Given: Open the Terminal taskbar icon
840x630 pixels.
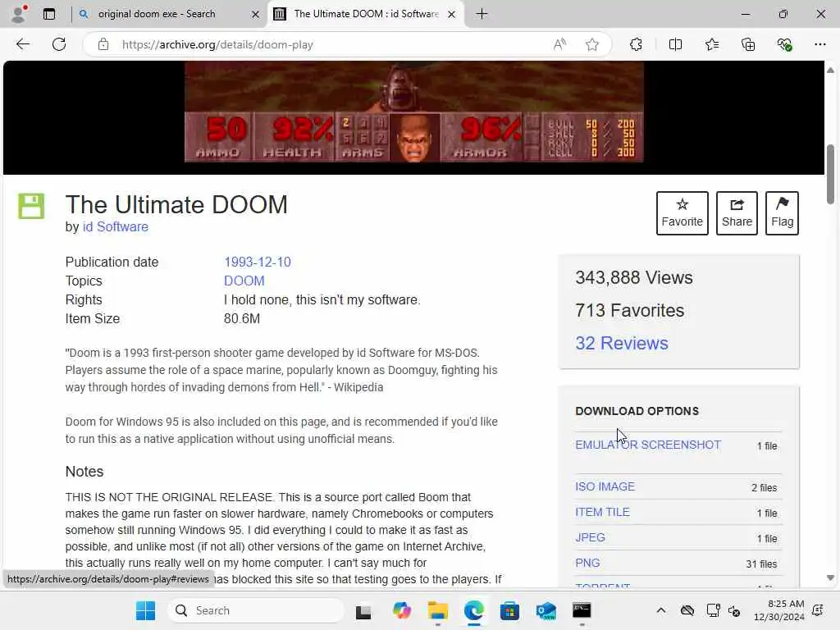Looking at the screenshot, I should (x=582, y=610).
